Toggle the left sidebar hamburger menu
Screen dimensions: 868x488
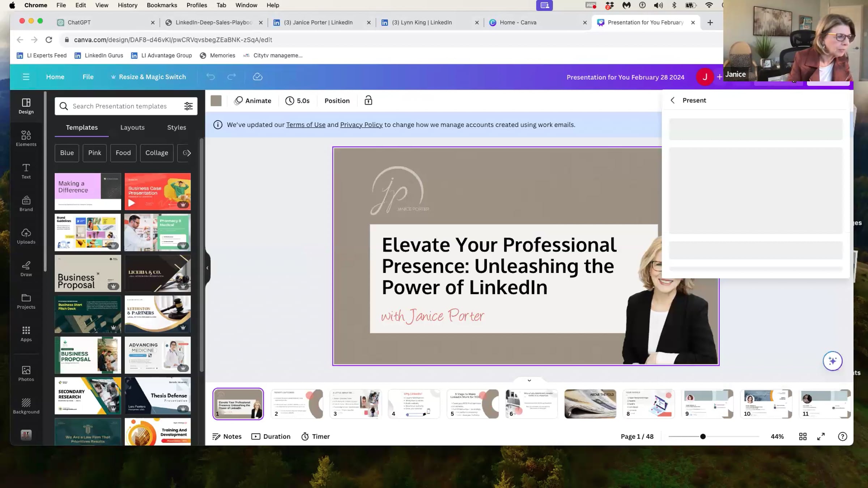[26, 77]
